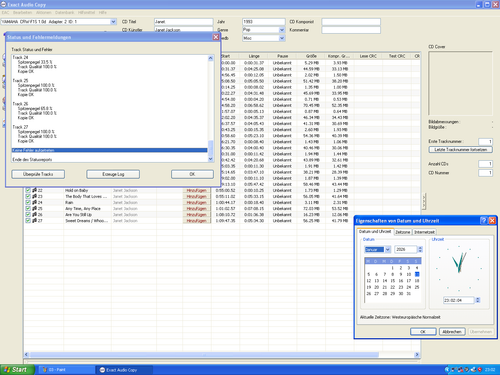Click the empty CD Komponist field
Viewport: 500px width, 375px height.
(351, 22)
